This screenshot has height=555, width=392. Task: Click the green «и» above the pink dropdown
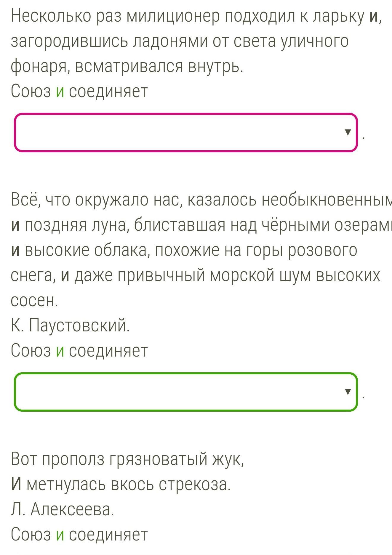coord(60,92)
